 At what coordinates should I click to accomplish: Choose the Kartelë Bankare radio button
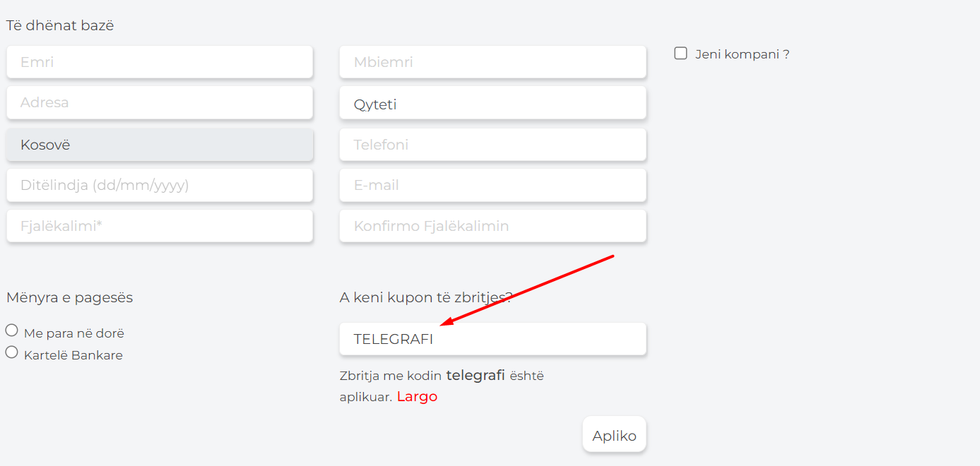tap(12, 352)
